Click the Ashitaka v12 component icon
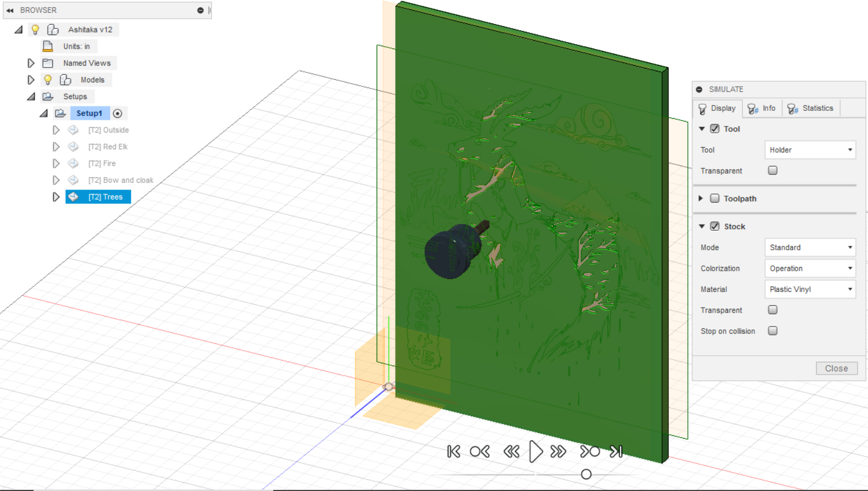The height and width of the screenshot is (491, 868). pyautogui.click(x=53, y=29)
